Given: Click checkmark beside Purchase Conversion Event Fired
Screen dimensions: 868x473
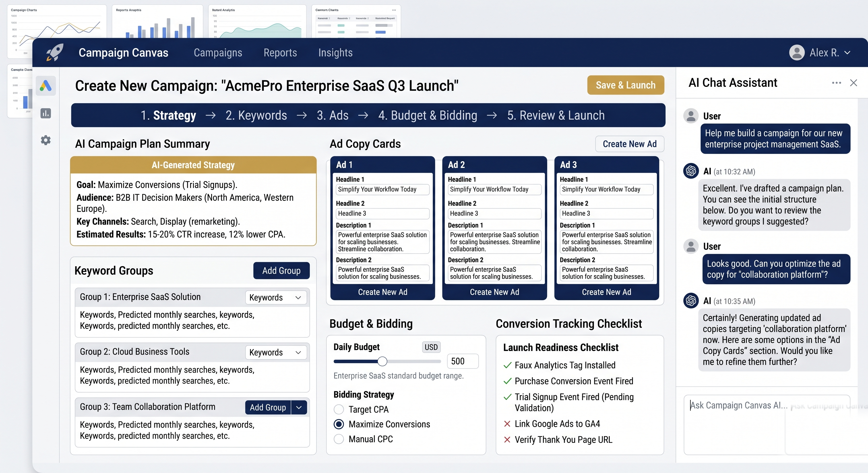Looking at the screenshot, I should coord(507,381).
